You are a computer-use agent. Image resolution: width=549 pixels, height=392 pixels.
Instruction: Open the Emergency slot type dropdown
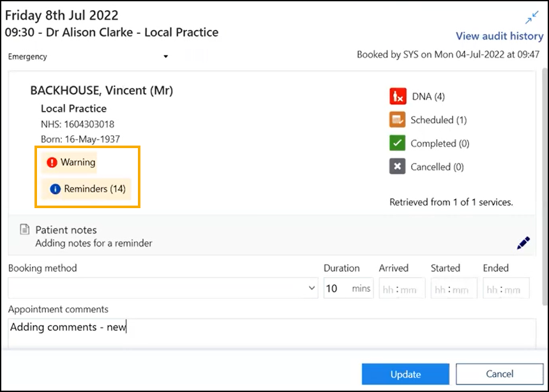coord(165,57)
